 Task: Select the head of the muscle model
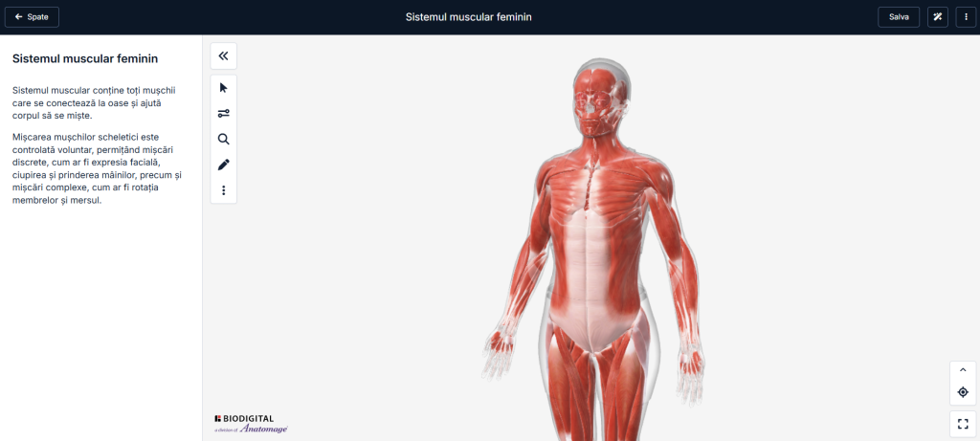click(x=599, y=94)
